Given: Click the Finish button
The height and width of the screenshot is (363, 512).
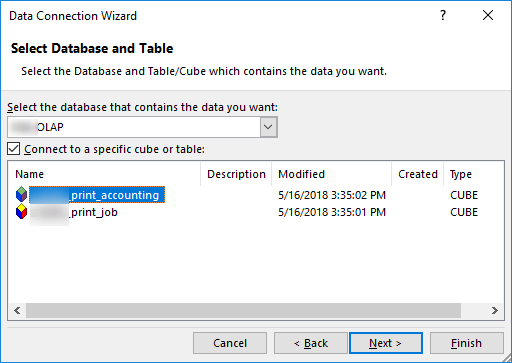Looking at the screenshot, I should point(467,343).
